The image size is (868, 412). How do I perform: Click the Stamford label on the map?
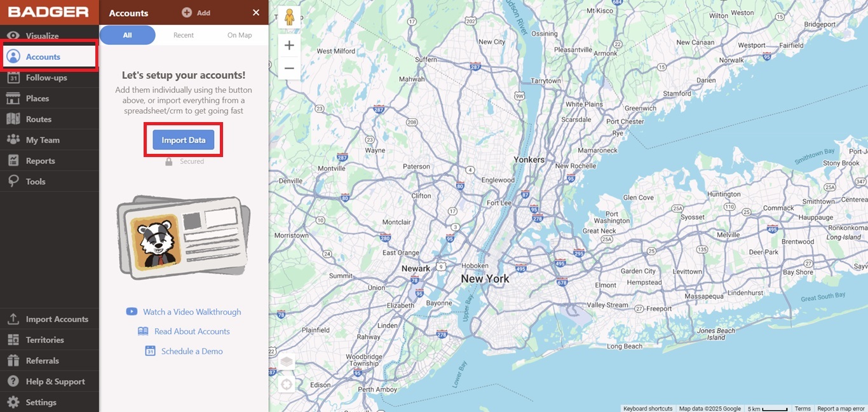[x=677, y=93]
